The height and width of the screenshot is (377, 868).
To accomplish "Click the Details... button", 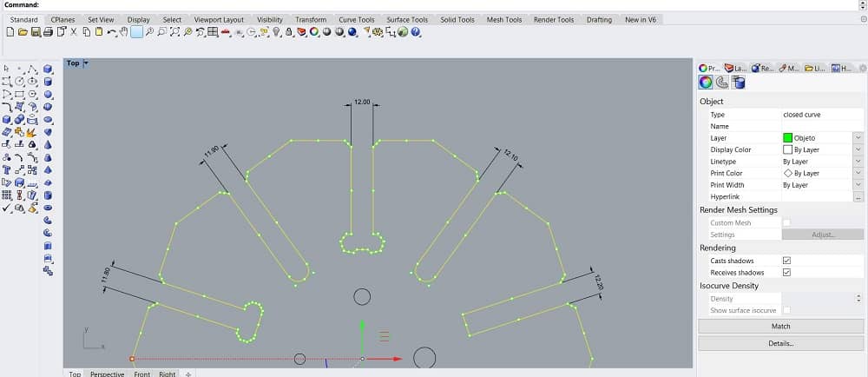I will (780, 343).
